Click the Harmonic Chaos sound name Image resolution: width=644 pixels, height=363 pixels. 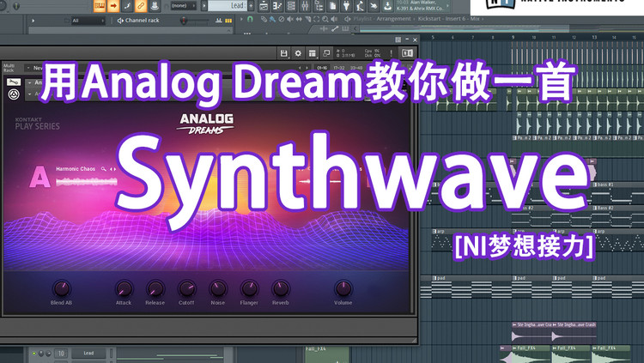(76, 169)
